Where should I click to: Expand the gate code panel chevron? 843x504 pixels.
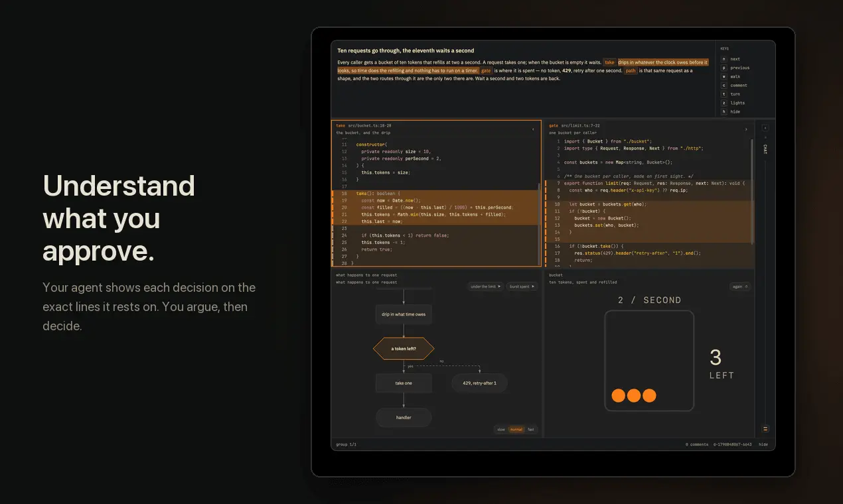pyautogui.click(x=746, y=129)
